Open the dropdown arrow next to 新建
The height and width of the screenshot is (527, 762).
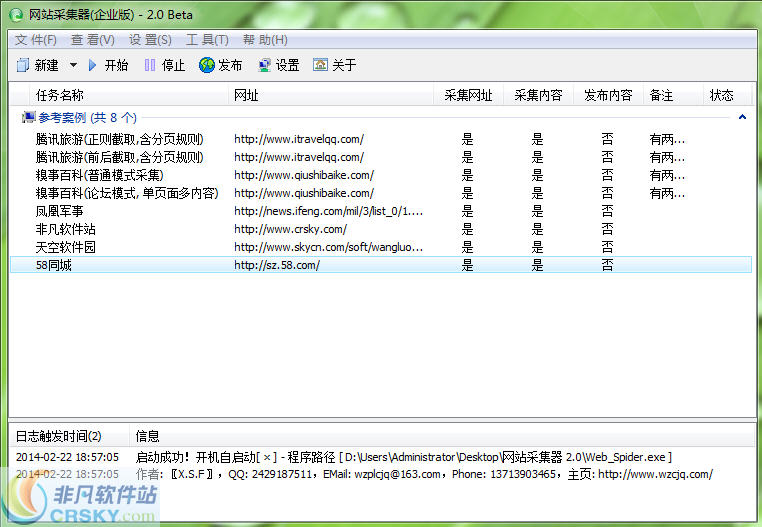(73, 65)
